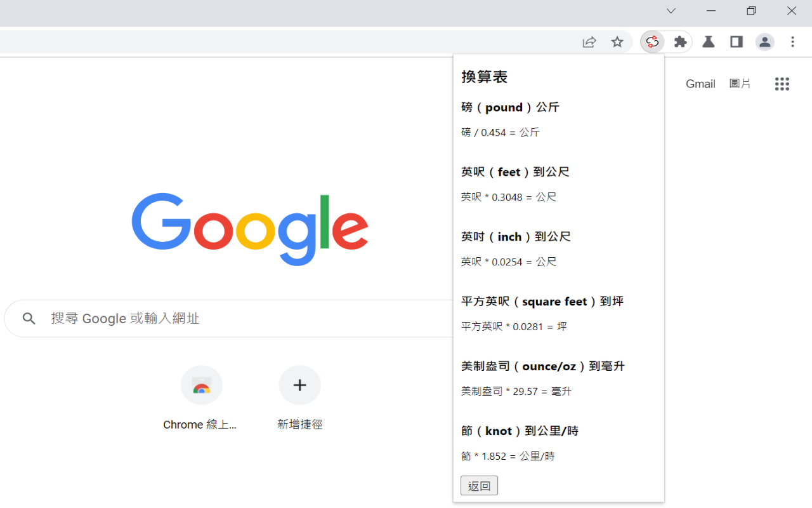The image size is (812, 508).
Task: Restore down the Chrome window
Action: [x=752, y=11]
